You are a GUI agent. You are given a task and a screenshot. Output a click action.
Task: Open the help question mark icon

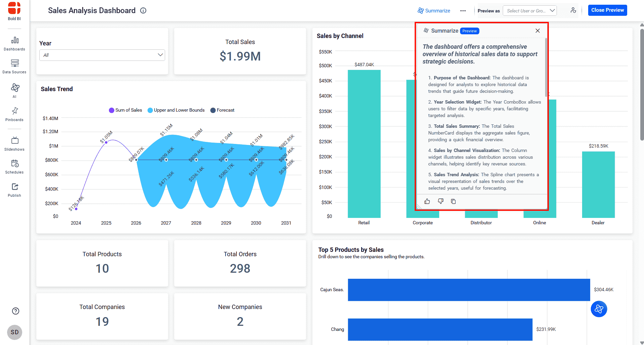tap(15, 311)
